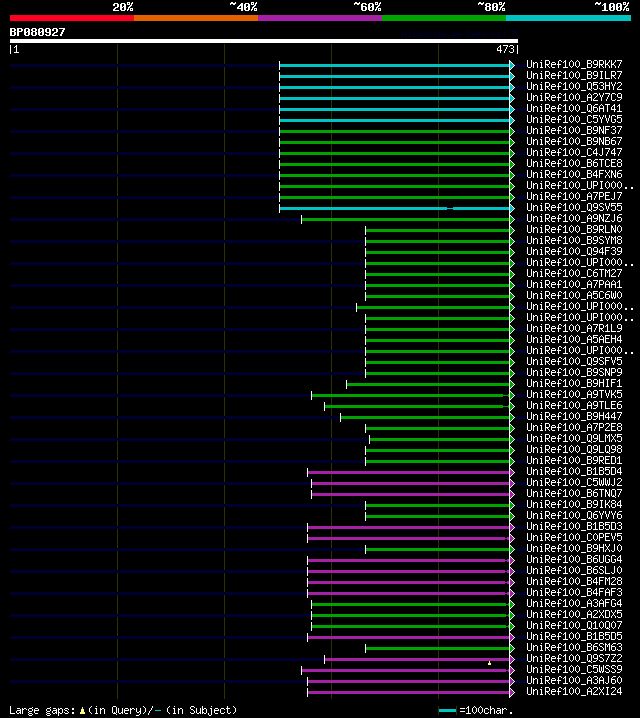Select the UniRef100_A3AJ60 entry
The height and width of the screenshot is (718, 640).
point(574,680)
